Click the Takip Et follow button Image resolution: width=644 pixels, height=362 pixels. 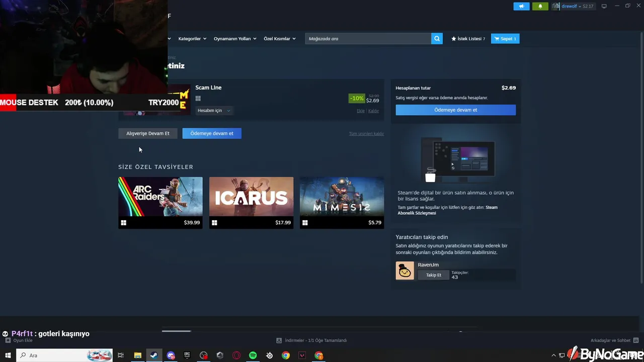[x=433, y=275]
